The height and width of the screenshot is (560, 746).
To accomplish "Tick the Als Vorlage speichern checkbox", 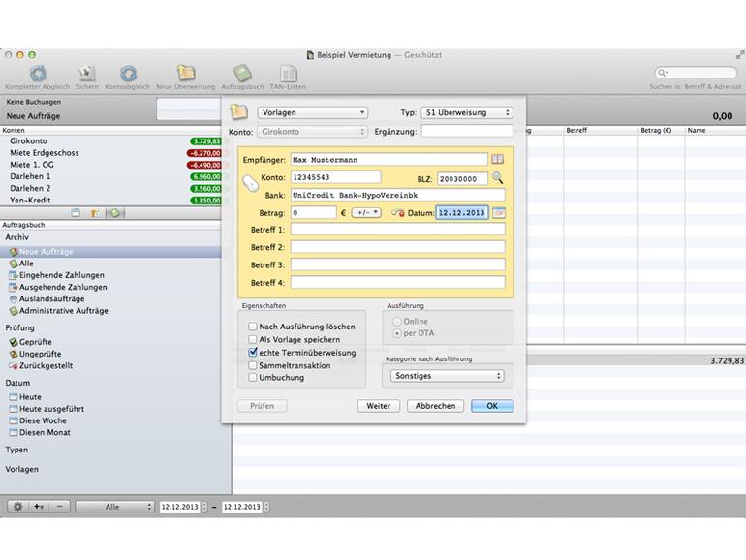I will pyautogui.click(x=253, y=340).
